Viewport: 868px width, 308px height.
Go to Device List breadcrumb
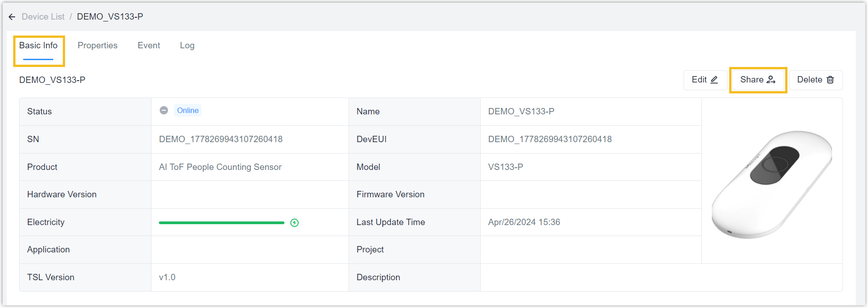[x=43, y=17]
